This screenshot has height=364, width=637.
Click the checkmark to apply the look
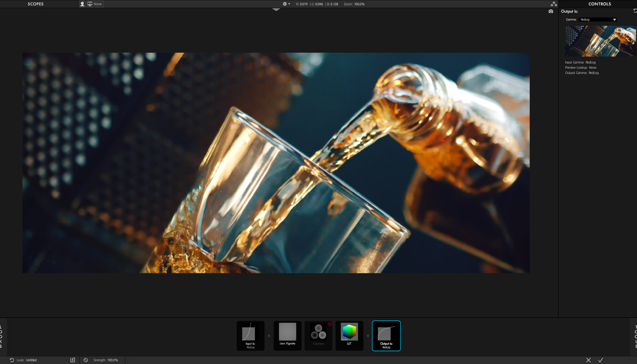tap(601, 360)
